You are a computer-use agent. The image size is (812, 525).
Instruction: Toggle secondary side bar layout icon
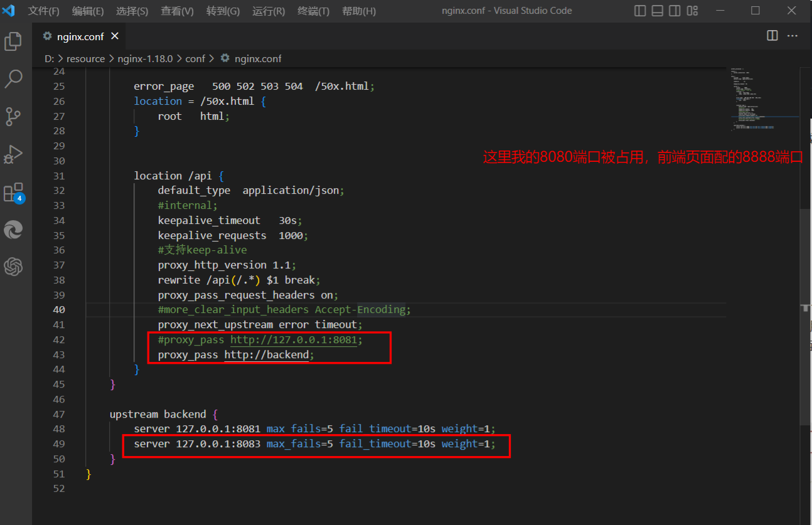coord(675,11)
